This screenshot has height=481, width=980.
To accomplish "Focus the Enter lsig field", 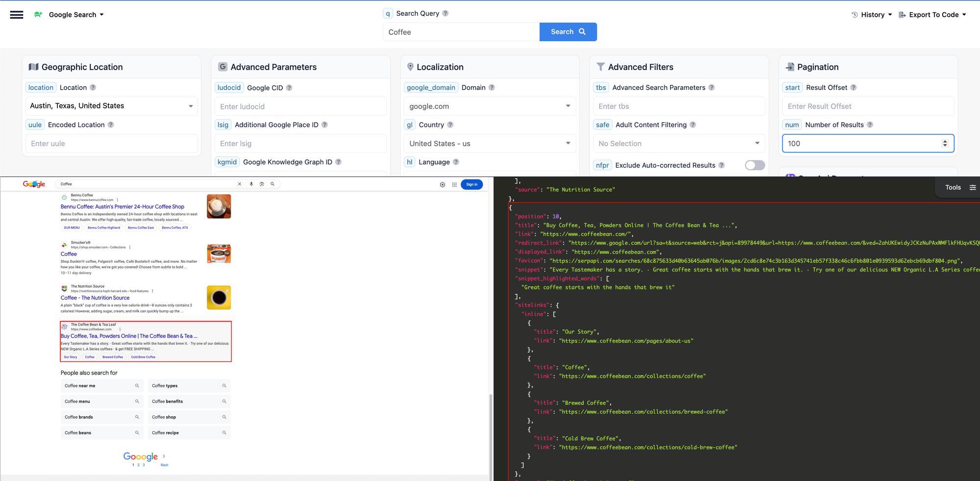I will pyautogui.click(x=300, y=144).
